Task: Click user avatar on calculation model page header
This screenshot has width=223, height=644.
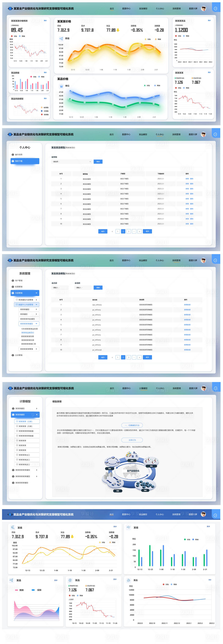Action: pyautogui.click(x=204, y=388)
